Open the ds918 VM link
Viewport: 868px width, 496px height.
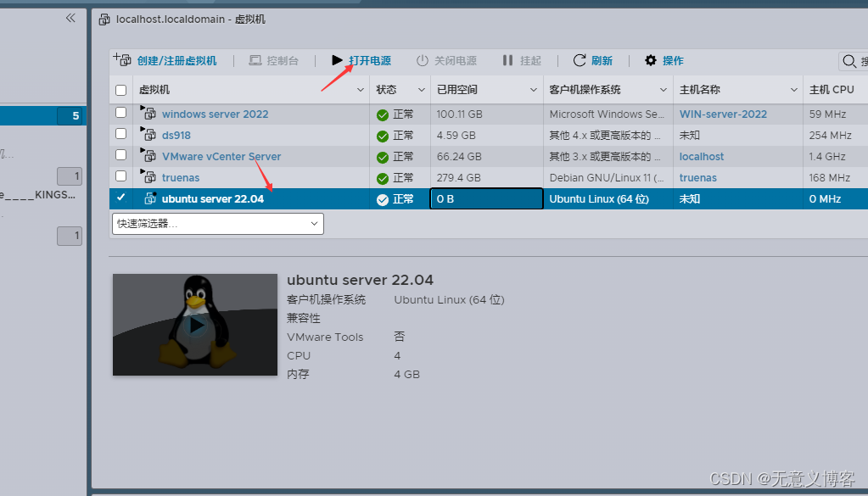click(176, 135)
